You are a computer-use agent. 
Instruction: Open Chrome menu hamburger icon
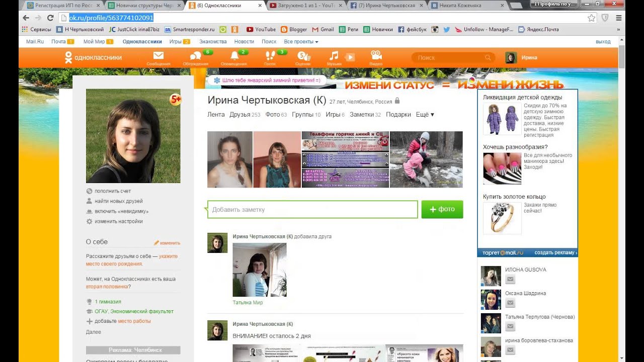[x=619, y=18]
